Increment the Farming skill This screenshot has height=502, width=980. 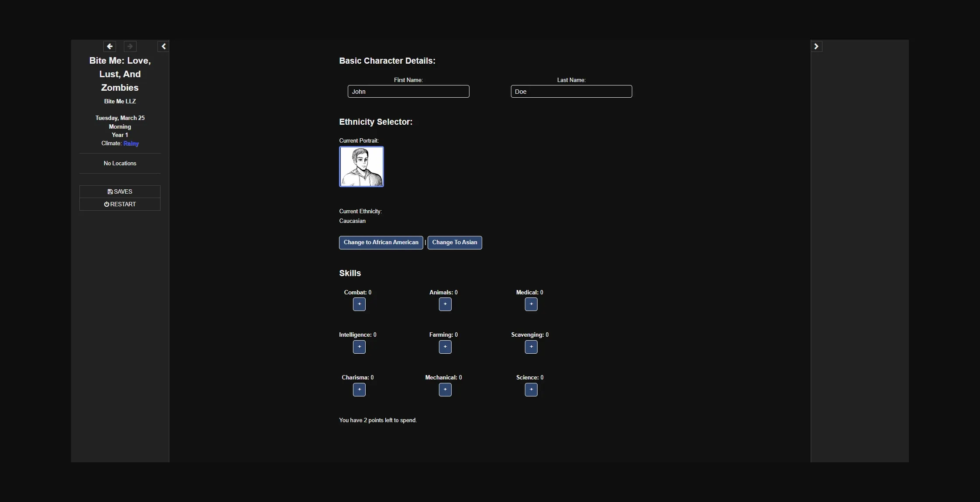[445, 347]
